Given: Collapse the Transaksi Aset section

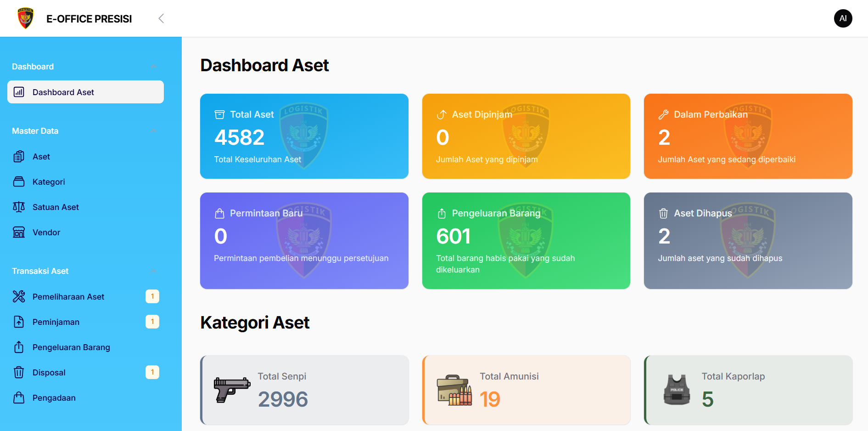Looking at the screenshot, I should pos(153,271).
